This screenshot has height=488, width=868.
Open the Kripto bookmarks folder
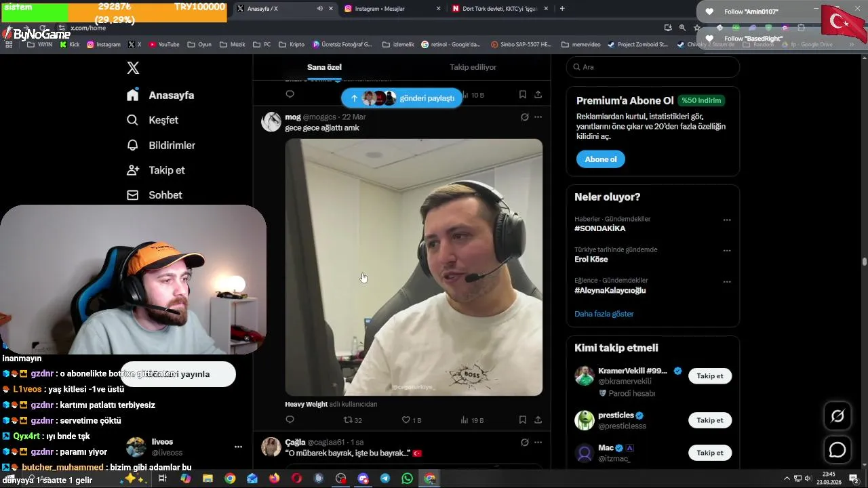point(292,45)
